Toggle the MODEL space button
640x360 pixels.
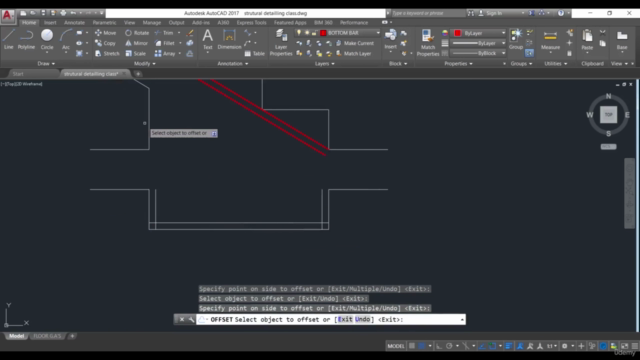(x=396, y=346)
